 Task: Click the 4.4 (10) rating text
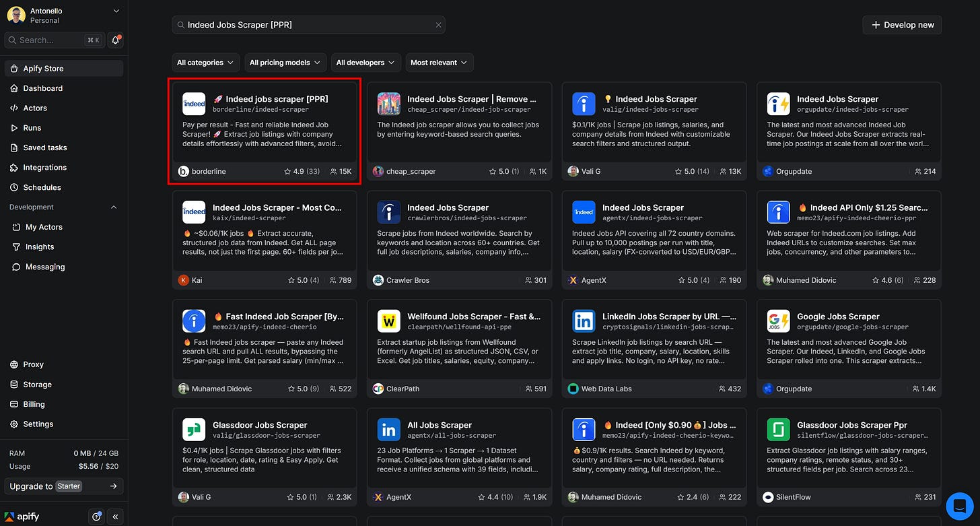[x=495, y=497]
